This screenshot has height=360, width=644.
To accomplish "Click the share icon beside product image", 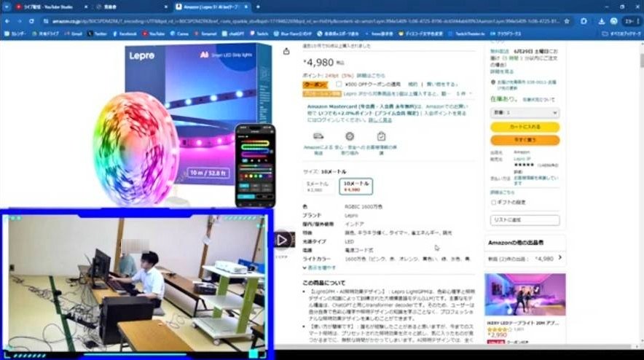I will 286,51.
